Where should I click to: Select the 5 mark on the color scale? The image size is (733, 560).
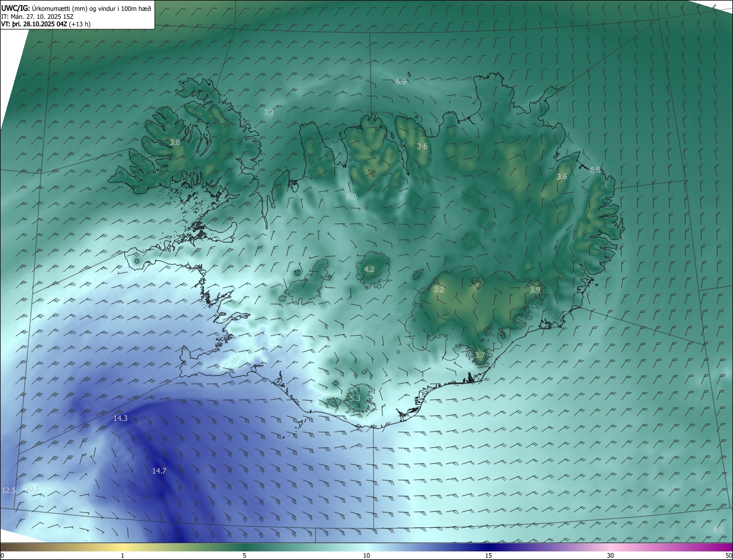(x=245, y=555)
